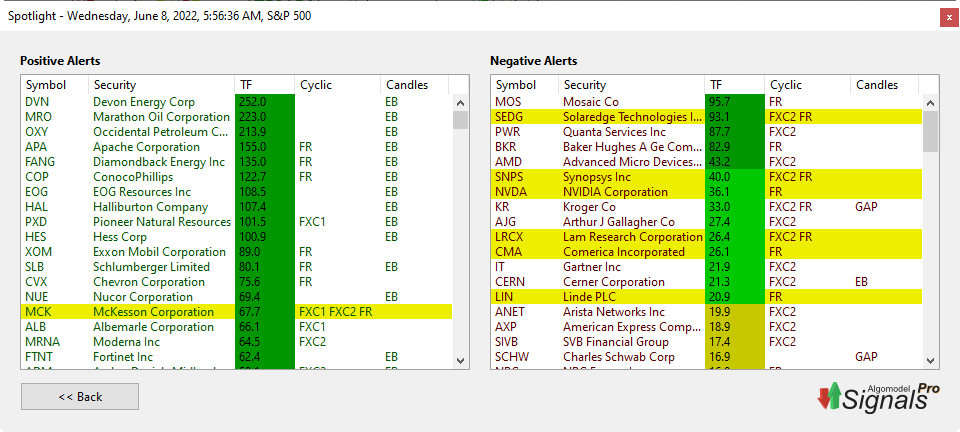Sort Positive Alerts by Candles column
Image resolution: width=960 pixels, height=432 pixels.
coord(414,85)
